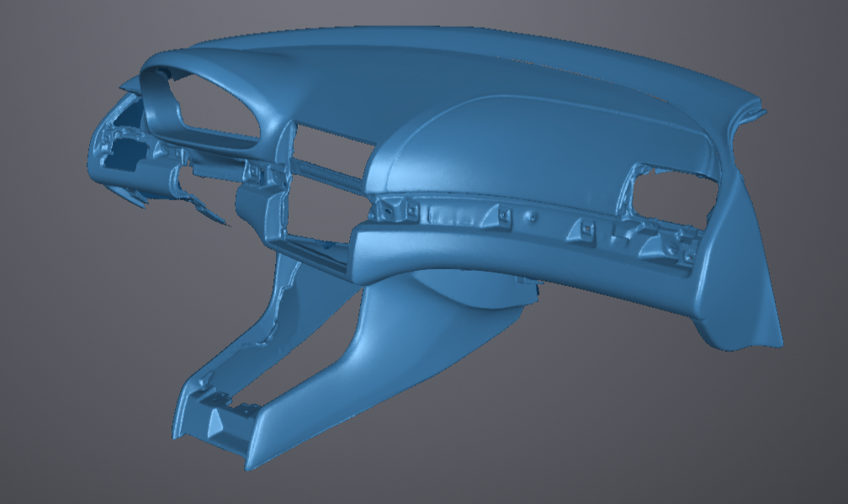Click the triangular feature on console base

(x=217, y=416)
